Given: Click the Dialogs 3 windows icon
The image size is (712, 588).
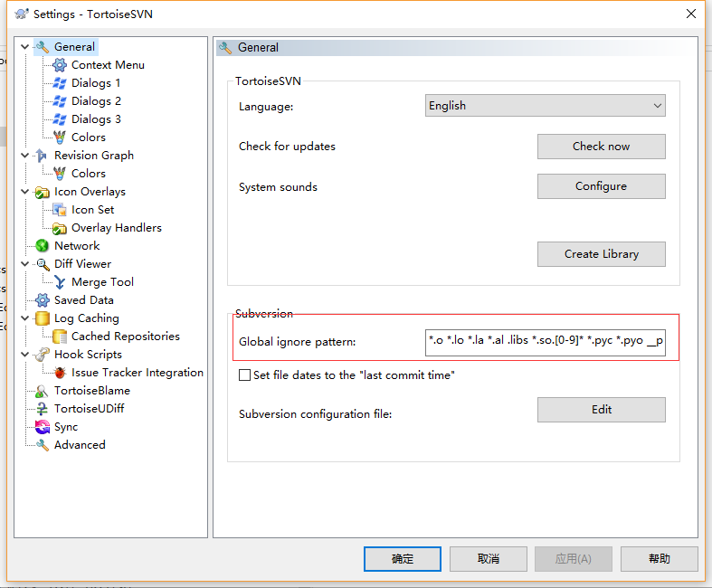Looking at the screenshot, I should point(60,119).
